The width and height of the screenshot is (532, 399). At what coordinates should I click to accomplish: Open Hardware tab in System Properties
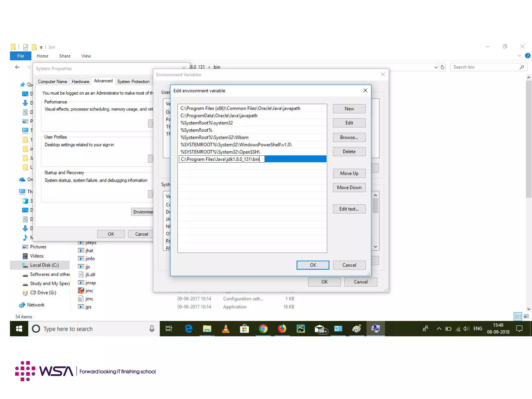coord(81,82)
